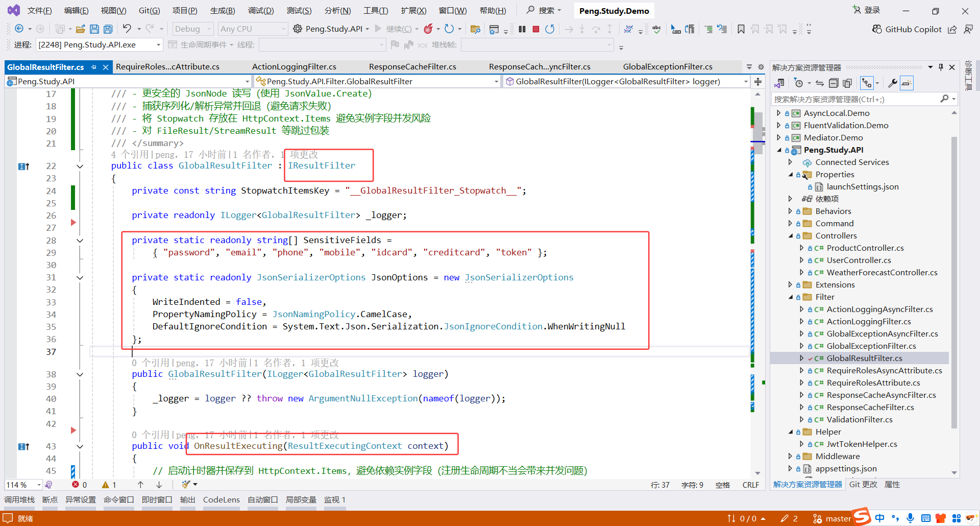Select UserController.cs in Solution Explorer
The width and height of the screenshot is (980, 526).
(x=859, y=260)
